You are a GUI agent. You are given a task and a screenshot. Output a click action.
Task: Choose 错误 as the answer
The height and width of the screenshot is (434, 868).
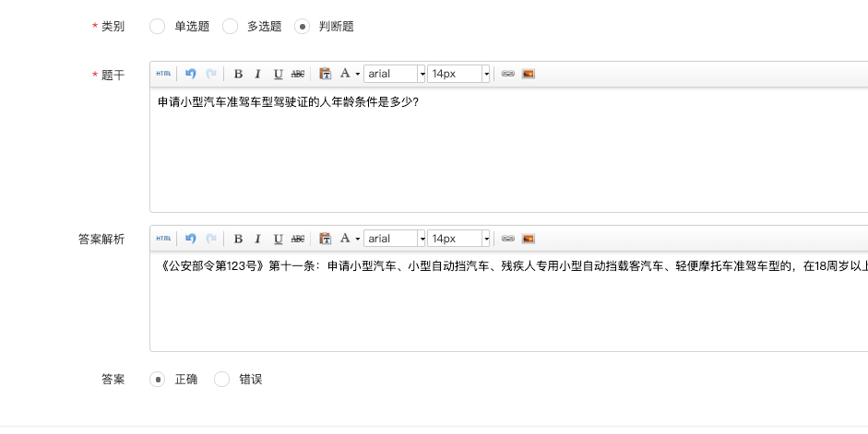(x=221, y=380)
